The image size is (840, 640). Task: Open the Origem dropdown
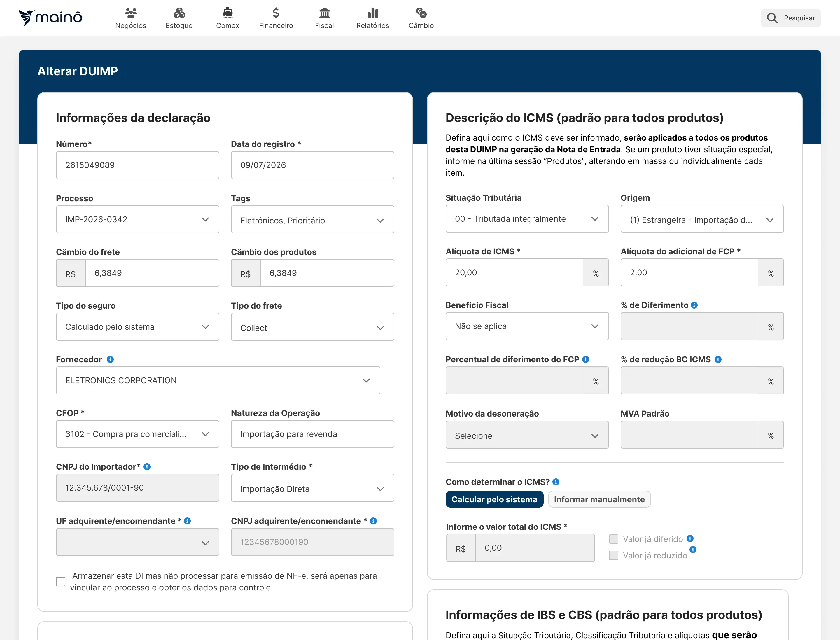pyautogui.click(x=702, y=219)
